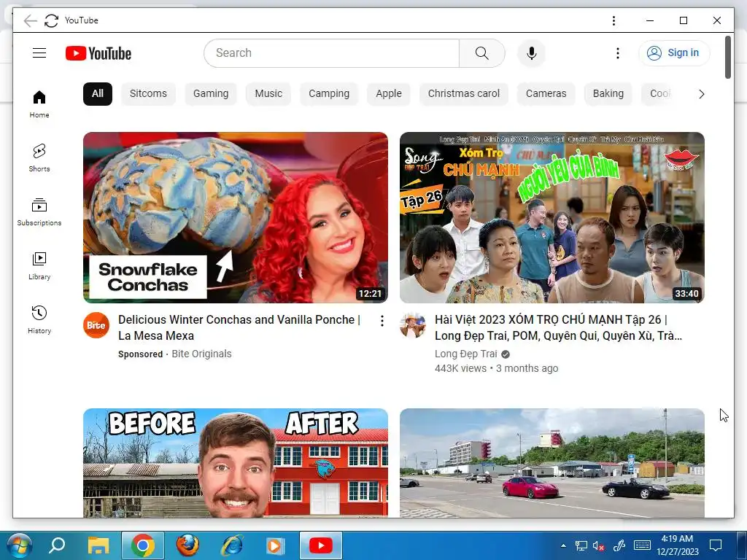Screen dimensions: 747x560
Task: Select the Music filter chip
Action: [268, 94]
